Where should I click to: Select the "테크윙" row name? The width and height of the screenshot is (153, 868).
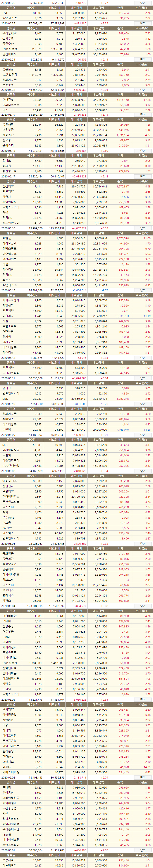click(6, 166)
